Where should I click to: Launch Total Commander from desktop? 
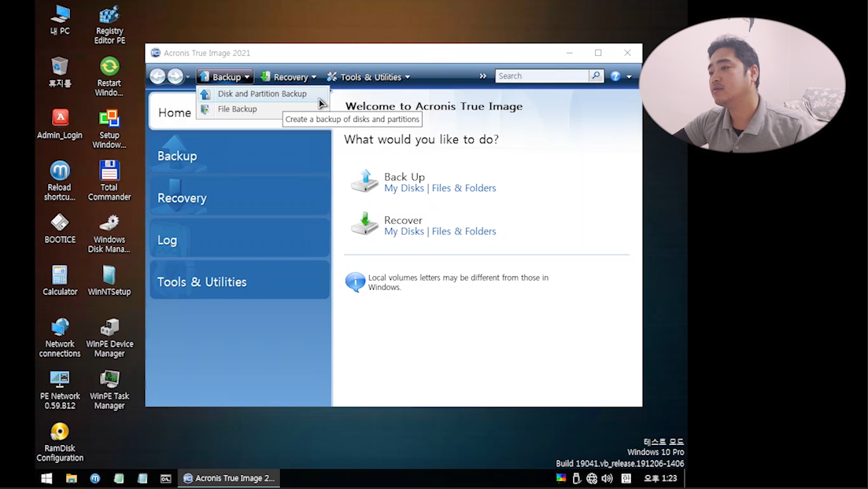pyautogui.click(x=109, y=180)
